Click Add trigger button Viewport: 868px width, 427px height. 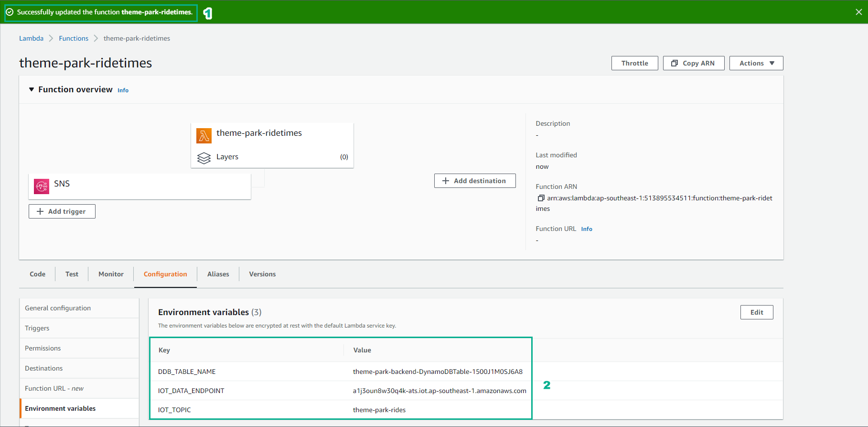coord(62,211)
